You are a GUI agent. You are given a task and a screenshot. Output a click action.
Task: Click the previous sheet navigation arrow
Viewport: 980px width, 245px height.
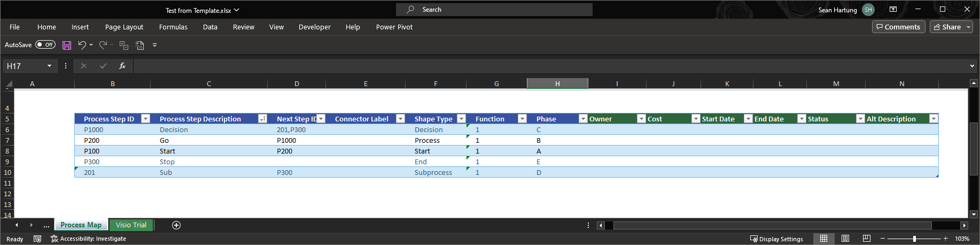pos(17,225)
